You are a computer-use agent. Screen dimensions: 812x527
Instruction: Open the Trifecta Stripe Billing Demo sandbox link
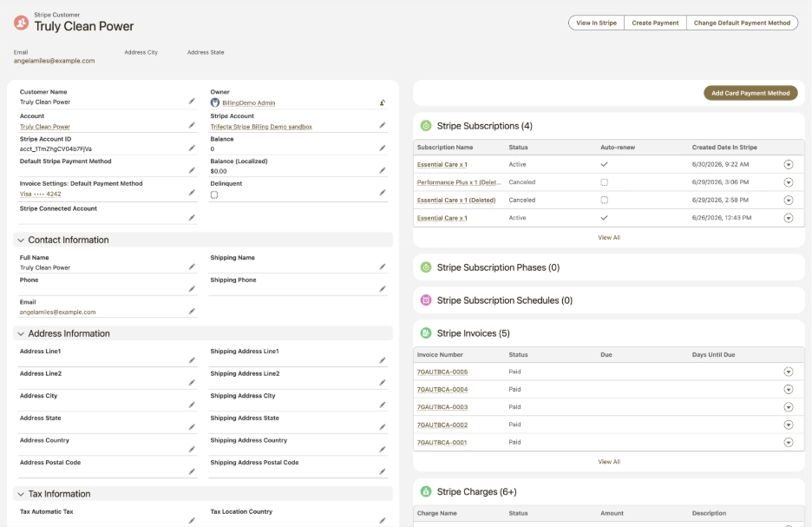(261, 127)
